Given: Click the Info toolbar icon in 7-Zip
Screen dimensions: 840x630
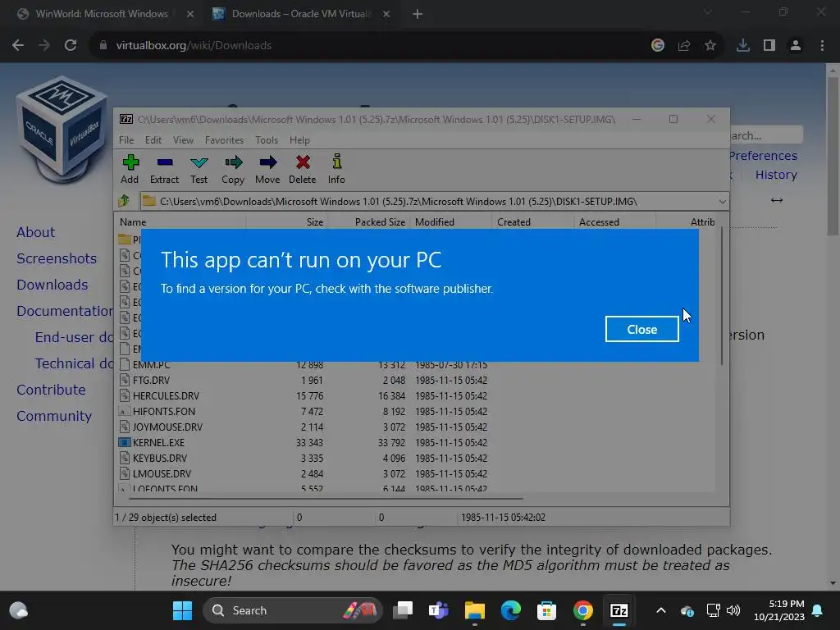Looking at the screenshot, I should tap(336, 169).
